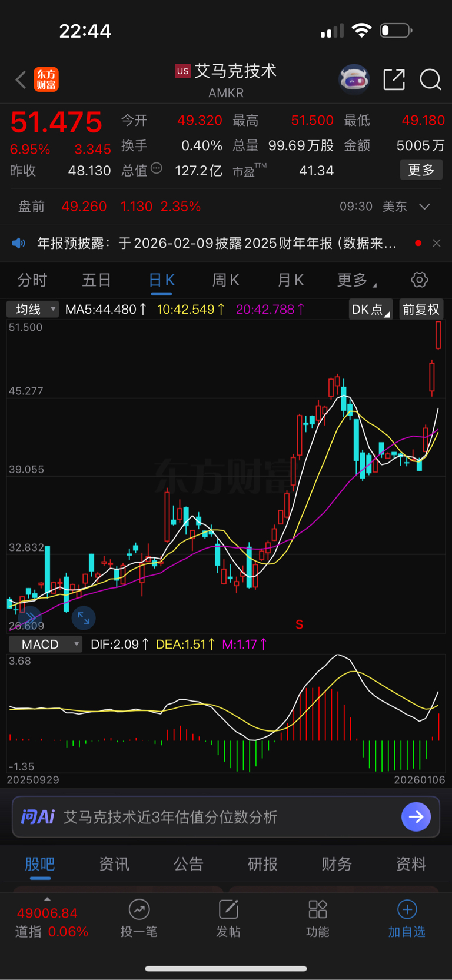Tap the DEA:1.51 value
Viewport: 452px width, 980px height.
tap(185, 645)
